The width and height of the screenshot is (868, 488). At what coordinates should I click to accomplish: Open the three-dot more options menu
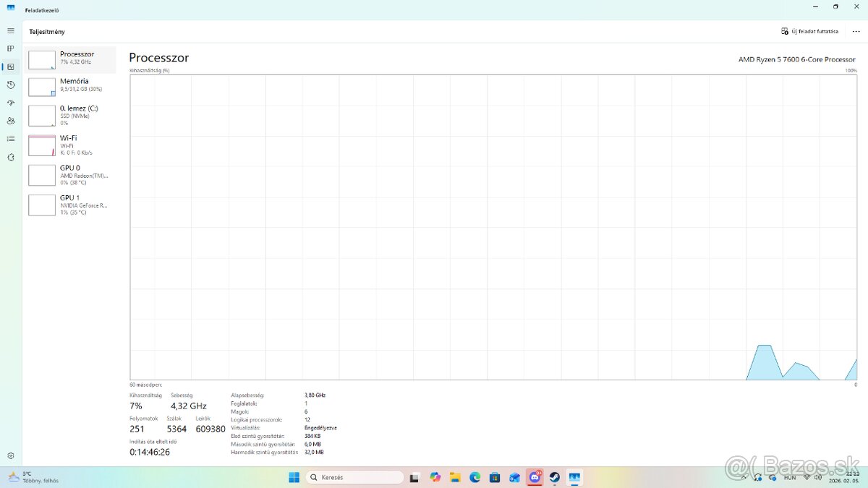[856, 32]
